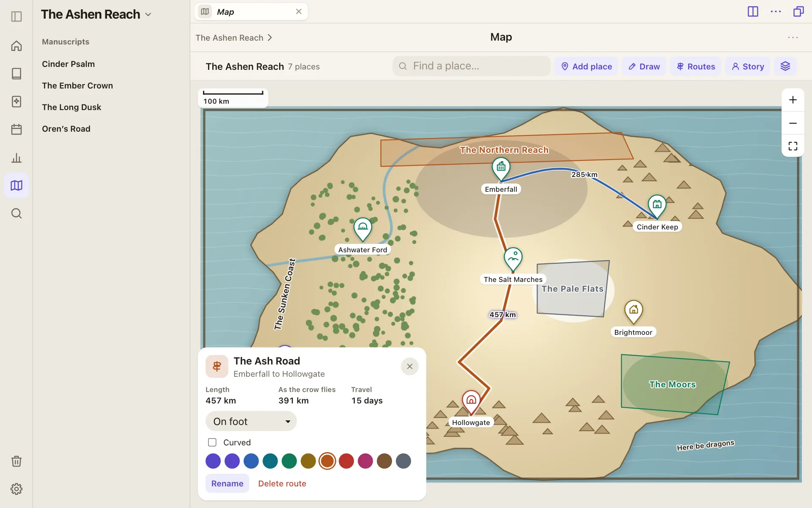The width and height of the screenshot is (812, 508).
Task: Open map layers stack icon
Action: 785,66
